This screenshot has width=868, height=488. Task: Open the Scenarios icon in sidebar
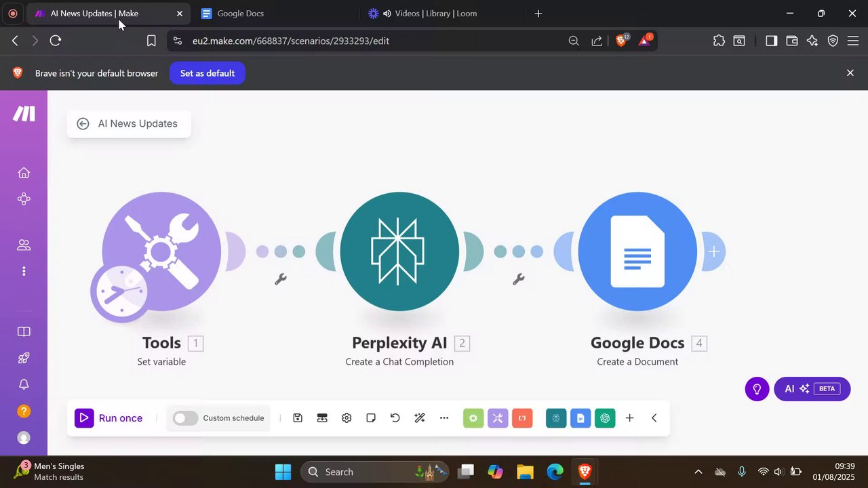pyautogui.click(x=24, y=199)
